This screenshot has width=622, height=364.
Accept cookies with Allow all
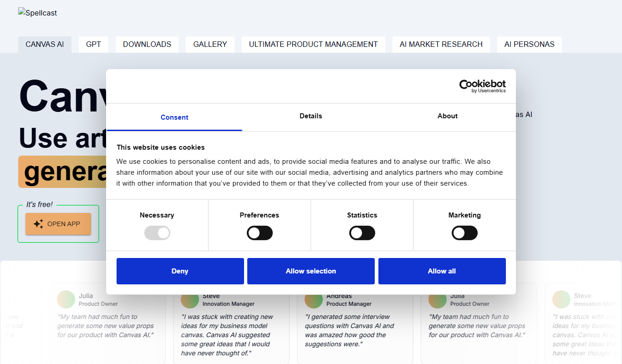coord(442,271)
